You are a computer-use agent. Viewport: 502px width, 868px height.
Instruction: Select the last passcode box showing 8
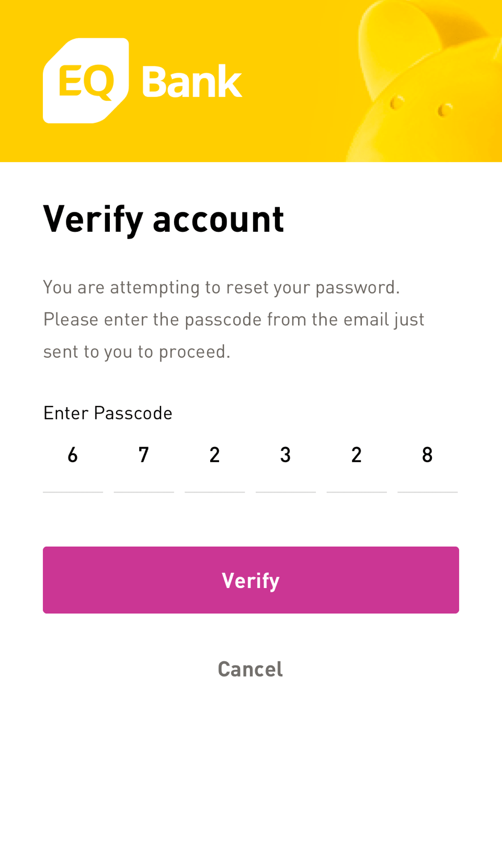coord(427,460)
